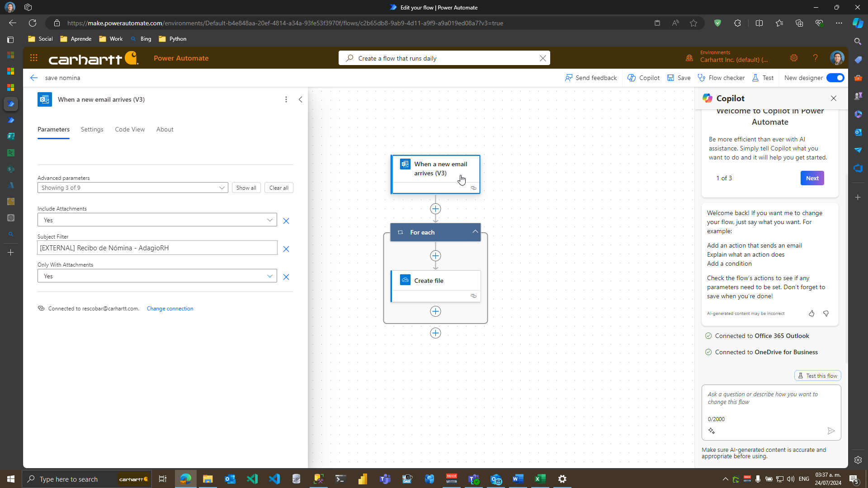868x488 pixels.
Task: Open the Test option for the flow
Action: 763,78
